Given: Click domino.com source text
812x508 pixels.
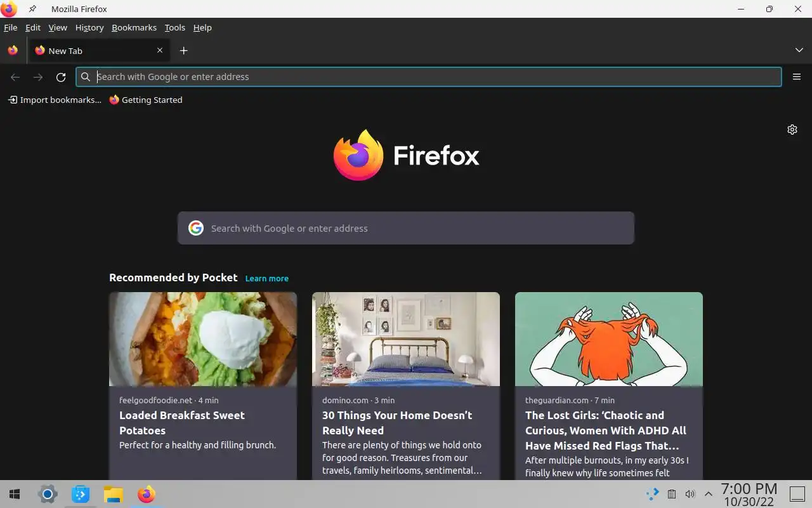Looking at the screenshot, I should [345, 400].
